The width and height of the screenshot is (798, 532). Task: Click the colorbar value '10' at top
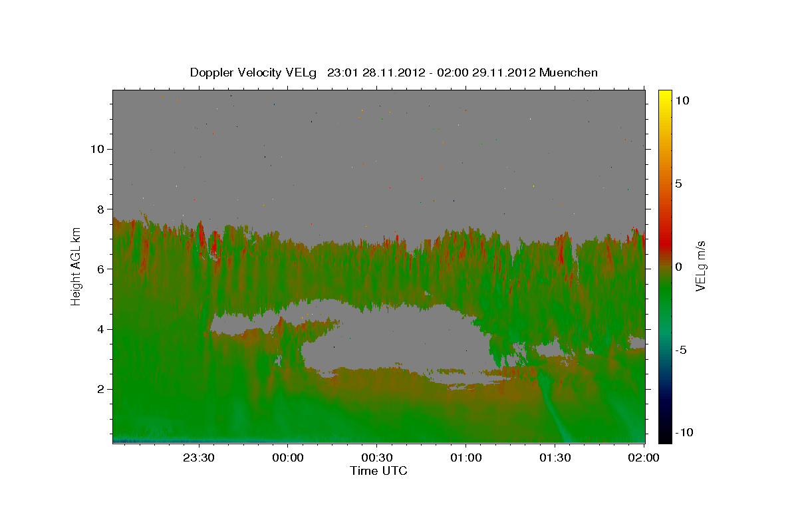click(682, 100)
